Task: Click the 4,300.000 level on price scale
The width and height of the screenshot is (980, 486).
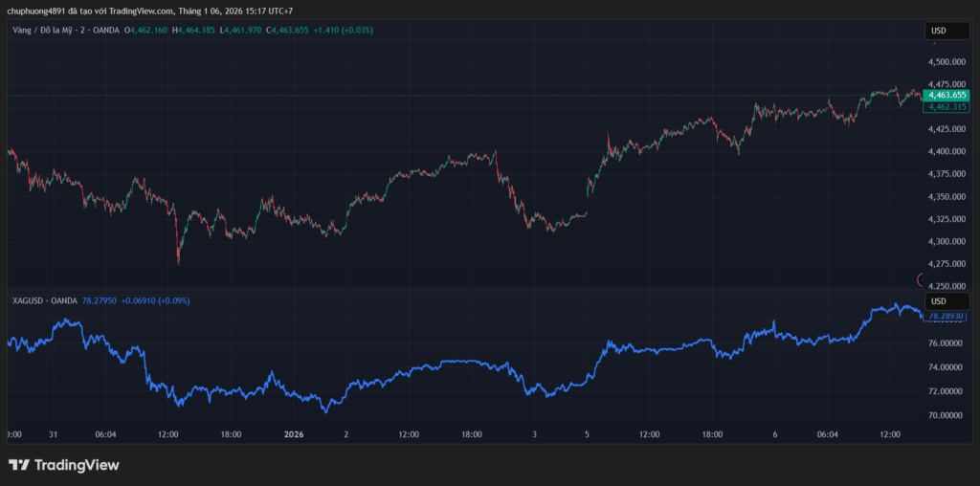Action: tap(947, 241)
